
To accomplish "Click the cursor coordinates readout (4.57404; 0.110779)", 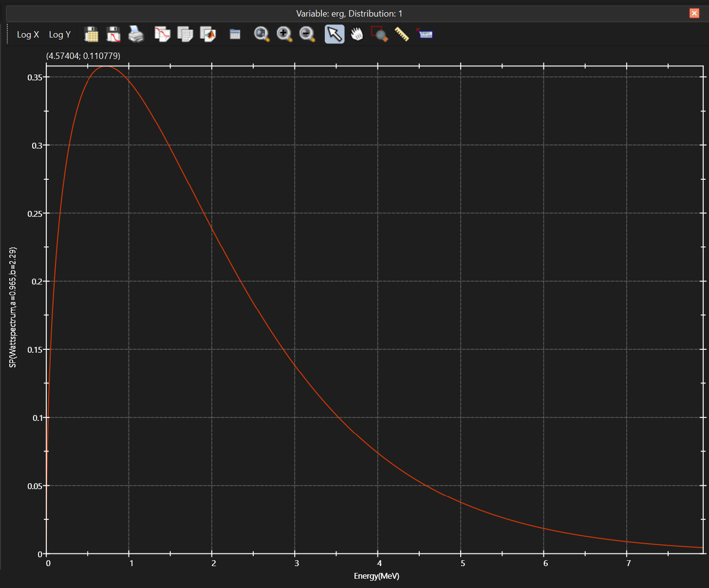I will pos(83,56).
